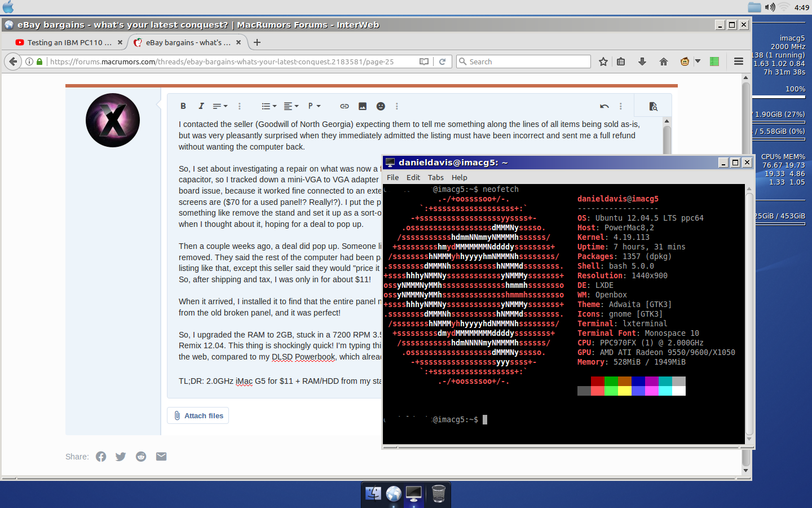Image resolution: width=812 pixels, height=508 pixels.
Task: Open the downloads panel
Action: (x=642, y=62)
